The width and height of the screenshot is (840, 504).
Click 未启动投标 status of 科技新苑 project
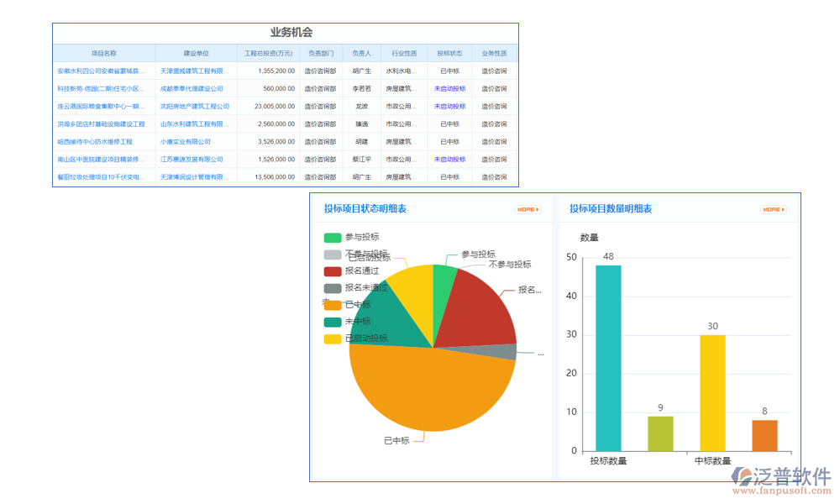(x=448, y=88)
